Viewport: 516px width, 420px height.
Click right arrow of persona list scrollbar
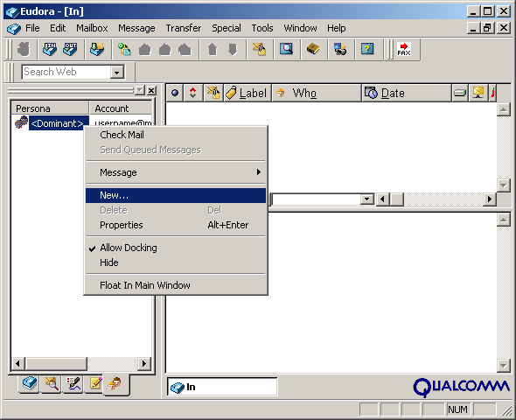(143, 364)
